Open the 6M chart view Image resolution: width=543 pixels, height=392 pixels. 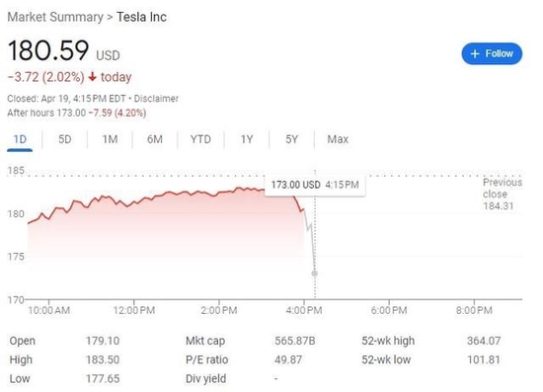tap(155, 139)
